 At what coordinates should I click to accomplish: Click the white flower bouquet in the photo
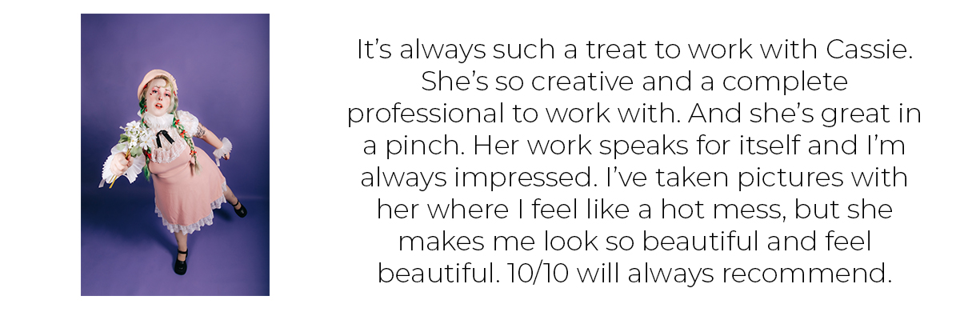tap(134, 144)
